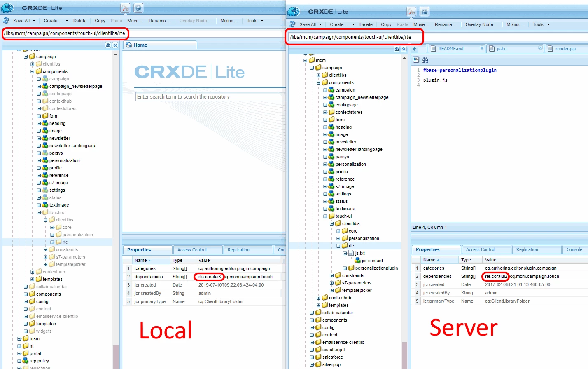
Task: Click Rename in Server window toolbar
Action: tap(446, 24)
